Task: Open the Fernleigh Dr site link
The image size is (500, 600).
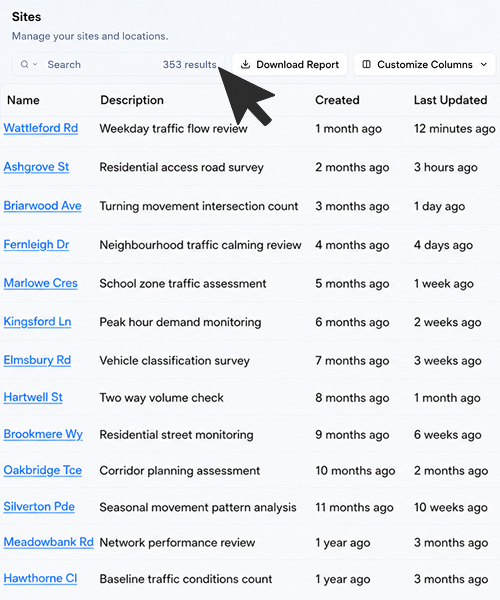Action: click(x=36, y=244)
